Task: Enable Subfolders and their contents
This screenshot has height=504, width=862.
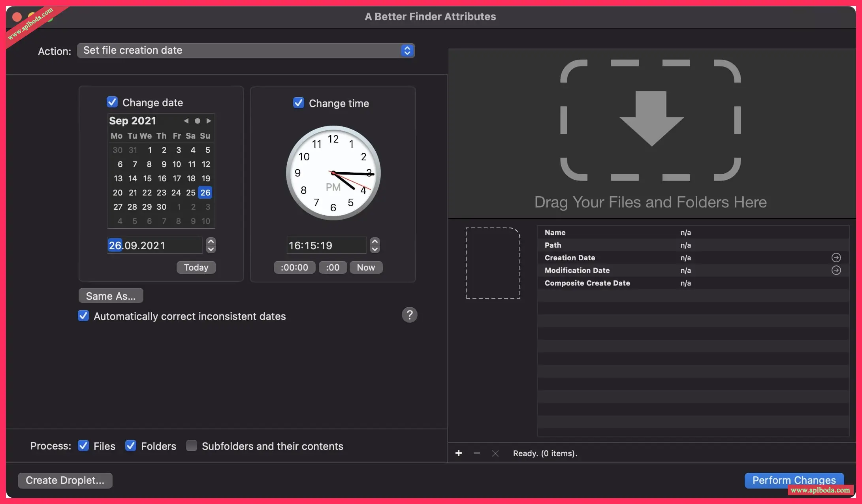Action: [192, 446]
